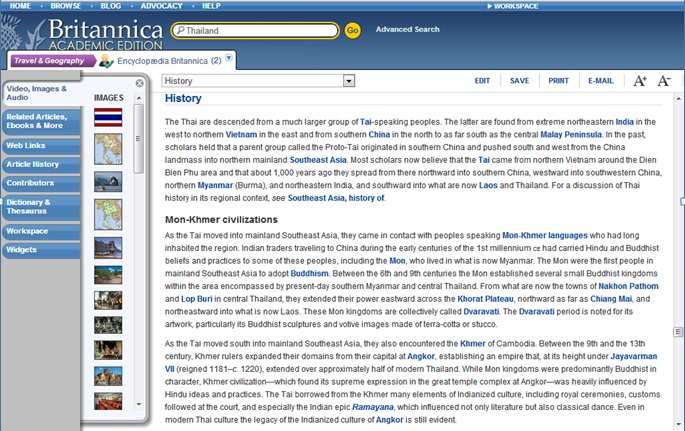Follow the Myanmar hyperlink

[215, 185]
